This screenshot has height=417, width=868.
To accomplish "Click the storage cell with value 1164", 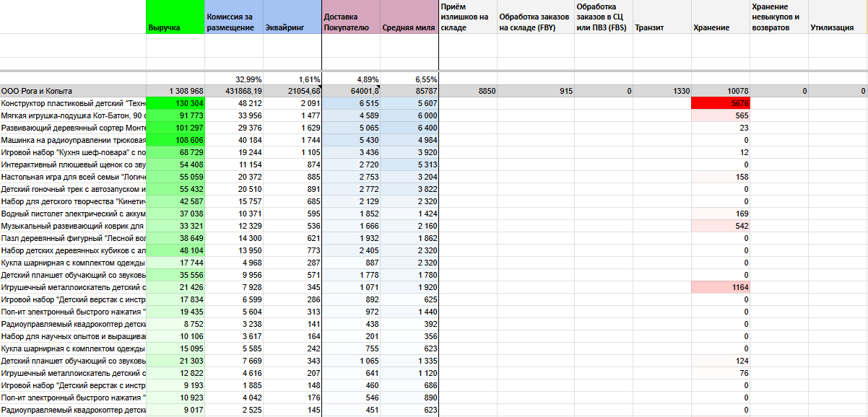I will click(721, 287).
